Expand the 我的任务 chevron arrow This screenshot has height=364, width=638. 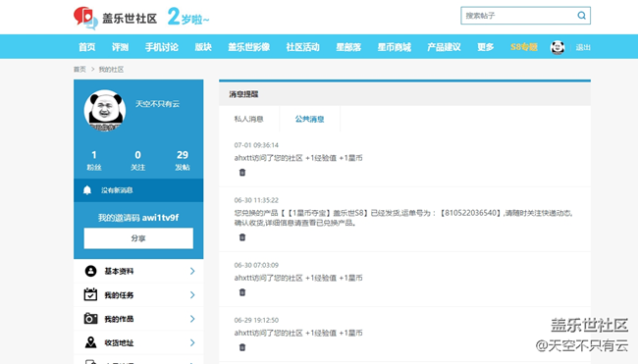coord(192,295)
